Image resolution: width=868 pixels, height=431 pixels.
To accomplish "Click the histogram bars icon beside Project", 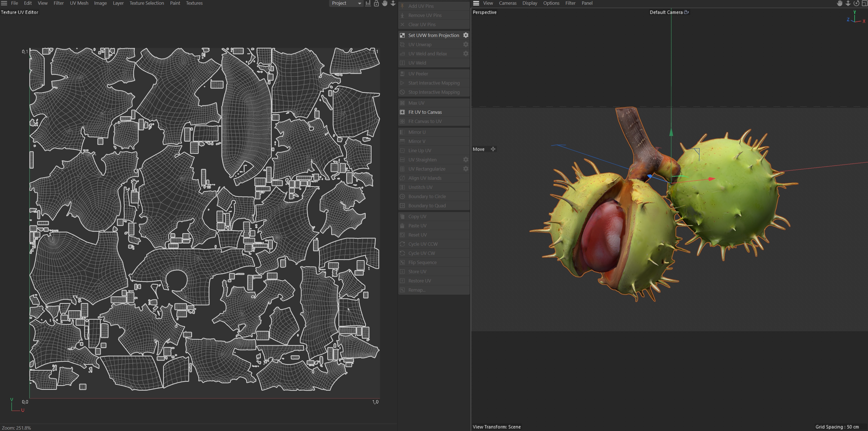I will click(368, 3).
